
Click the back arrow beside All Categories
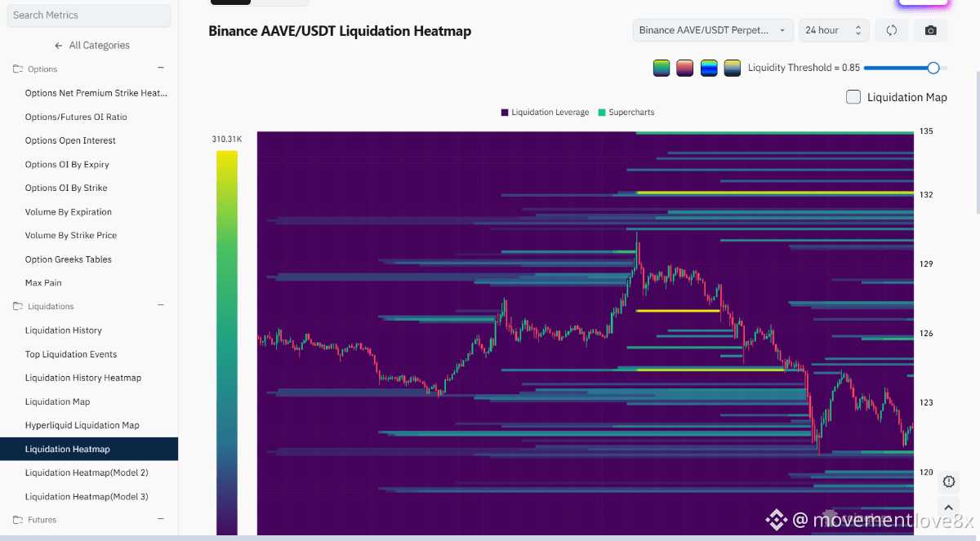59,46
